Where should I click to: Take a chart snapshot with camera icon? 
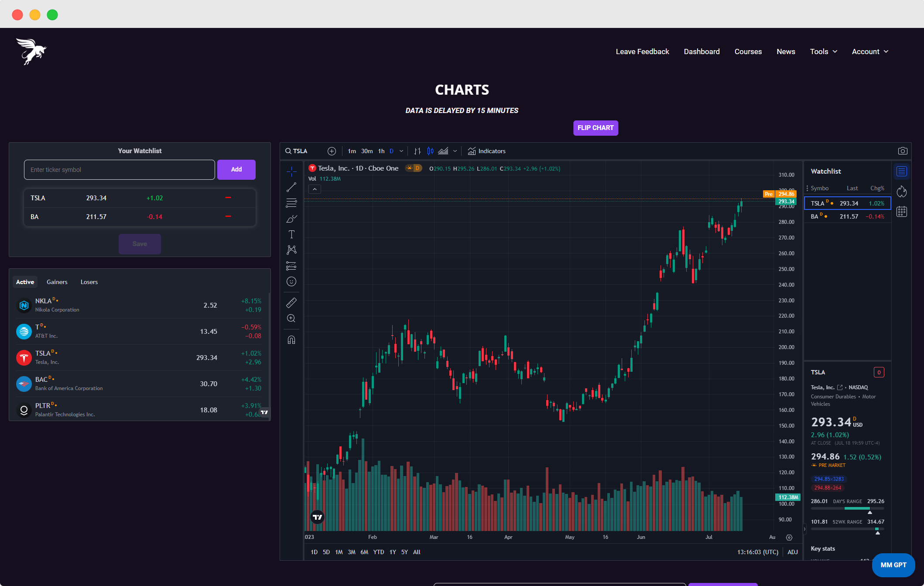click(903, 151)
